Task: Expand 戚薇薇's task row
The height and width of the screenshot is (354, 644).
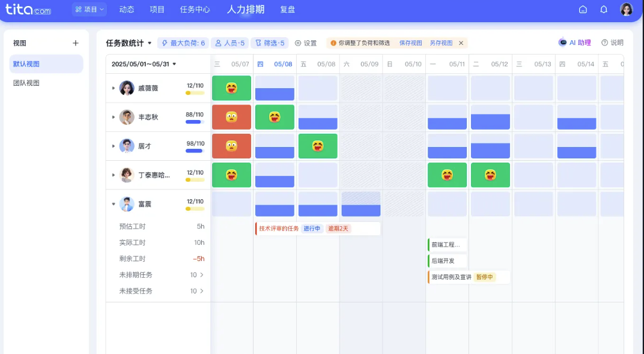Action: [x=114, y=88]
